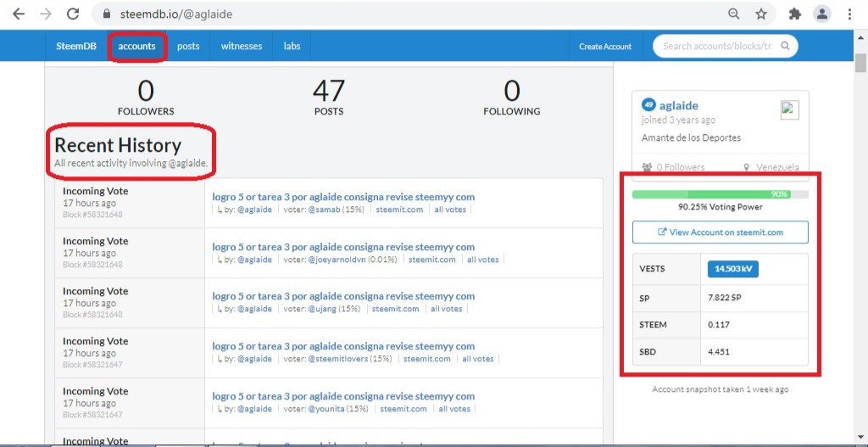Click voter @samab link
This screenshot has height=447, width=868.
click(x=325, y=210)
